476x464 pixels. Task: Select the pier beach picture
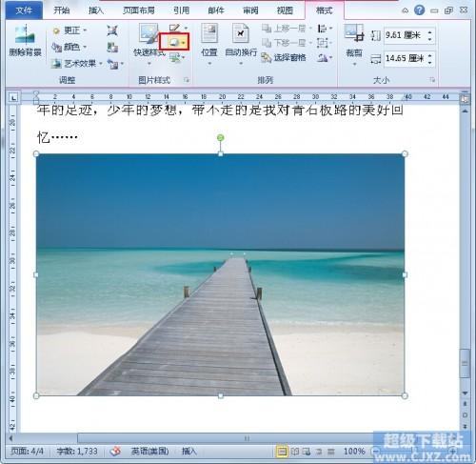(x=220, y=274)
